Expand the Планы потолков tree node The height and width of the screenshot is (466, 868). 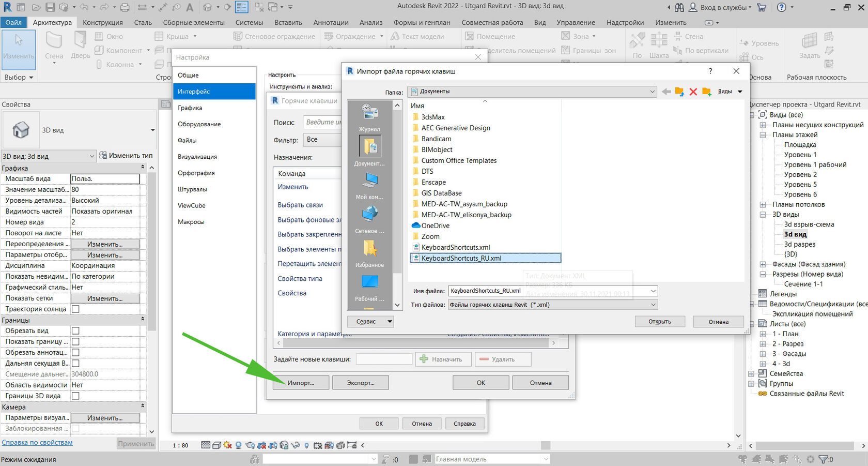[763, 205]
